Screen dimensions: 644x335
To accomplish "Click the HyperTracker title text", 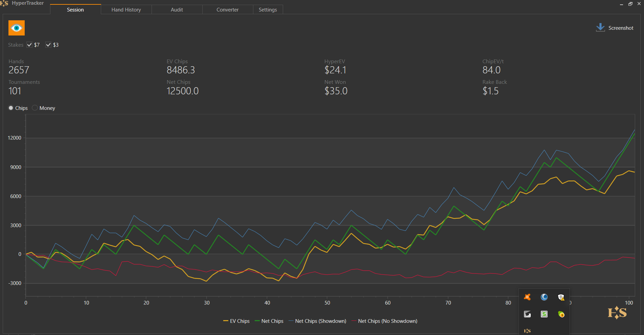I will point(28,3).
